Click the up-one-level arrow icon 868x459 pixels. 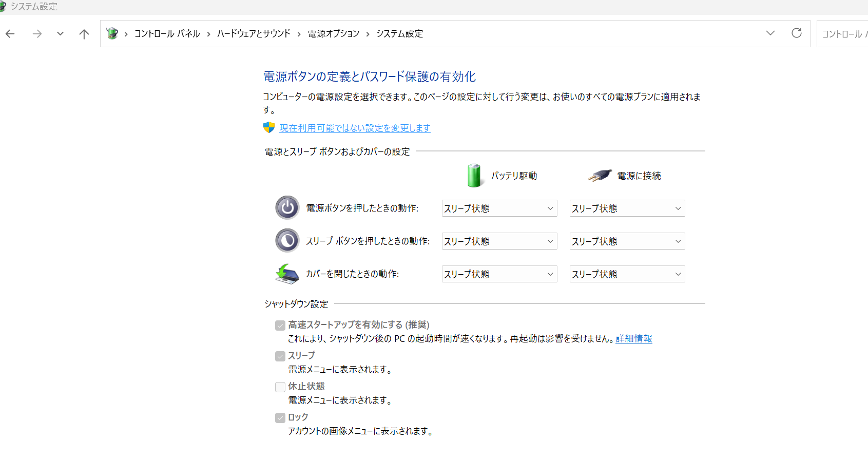coord(84,34)
